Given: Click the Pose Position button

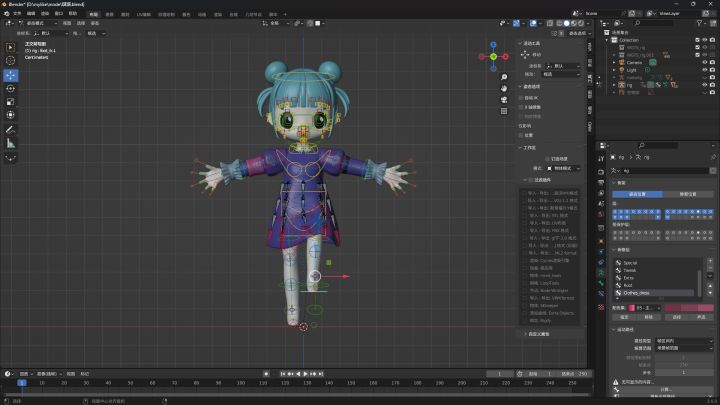Looking at the screenshot, I should point(637,194).
